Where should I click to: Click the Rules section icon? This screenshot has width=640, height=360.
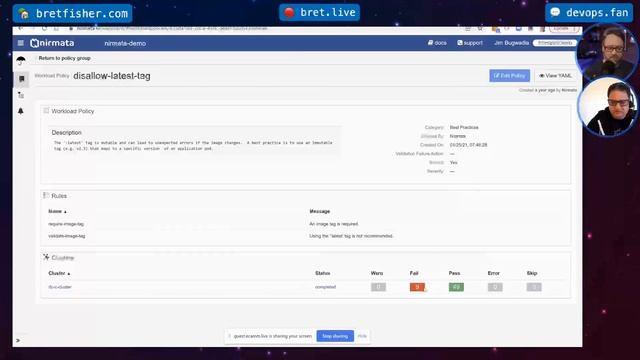pyautogui.click(x=46, y=196)
